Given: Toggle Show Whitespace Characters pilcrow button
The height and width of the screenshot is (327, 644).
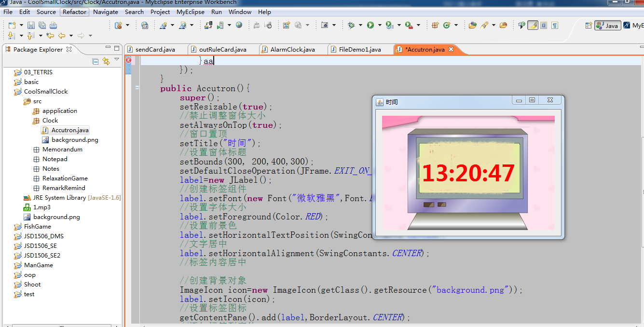Looking at the screenshot, I should point(555,25).
